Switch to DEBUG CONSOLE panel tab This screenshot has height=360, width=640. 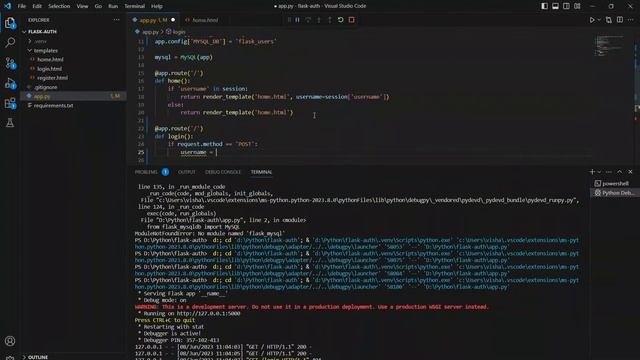[x=223, y=172]
